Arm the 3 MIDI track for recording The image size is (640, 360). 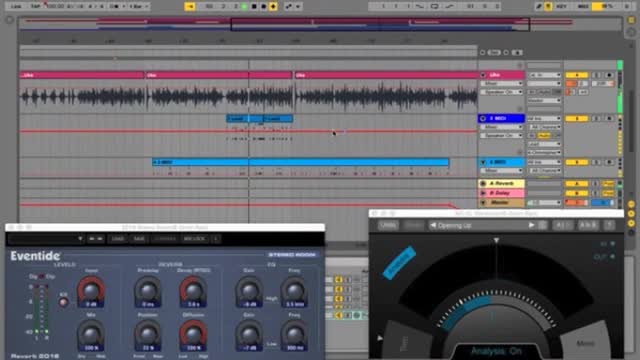609,118
